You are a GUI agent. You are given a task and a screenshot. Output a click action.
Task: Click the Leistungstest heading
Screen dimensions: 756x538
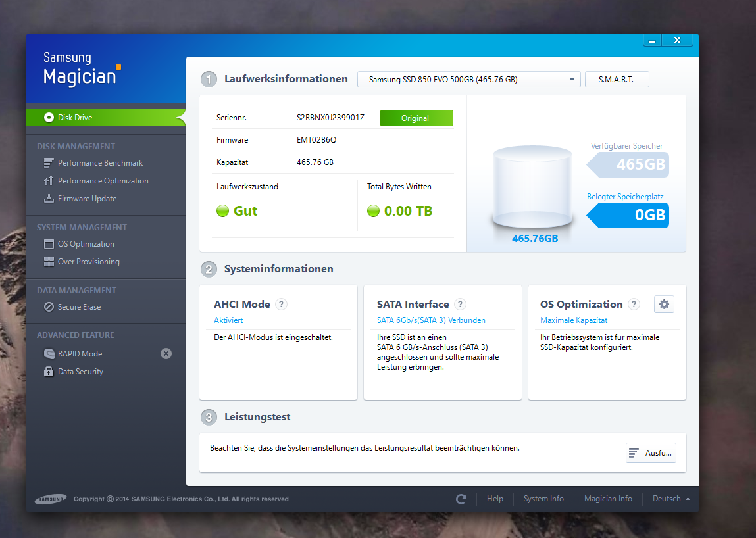[257, 416]
